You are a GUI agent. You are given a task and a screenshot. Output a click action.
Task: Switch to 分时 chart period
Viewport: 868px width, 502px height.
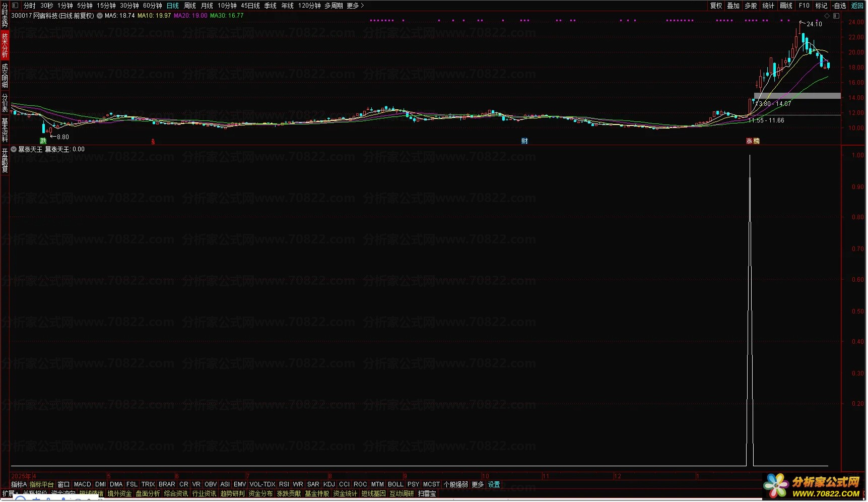tap(29, 6)
